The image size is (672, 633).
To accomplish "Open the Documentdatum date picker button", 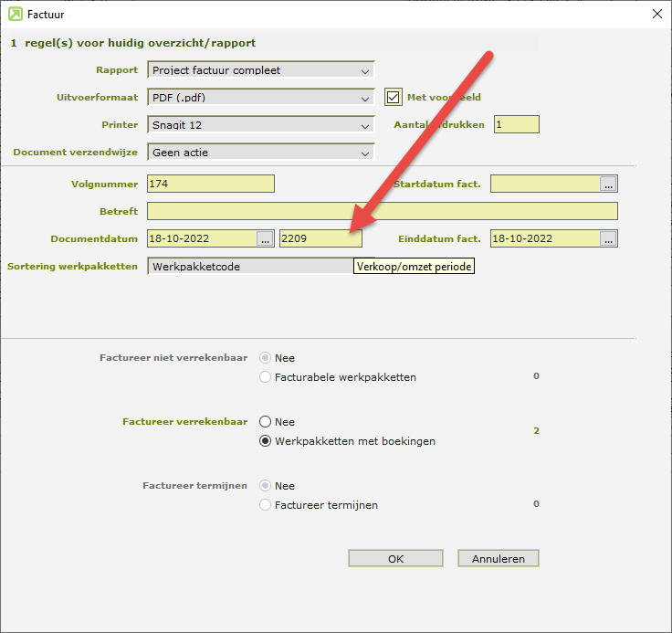I will [265, 238].
